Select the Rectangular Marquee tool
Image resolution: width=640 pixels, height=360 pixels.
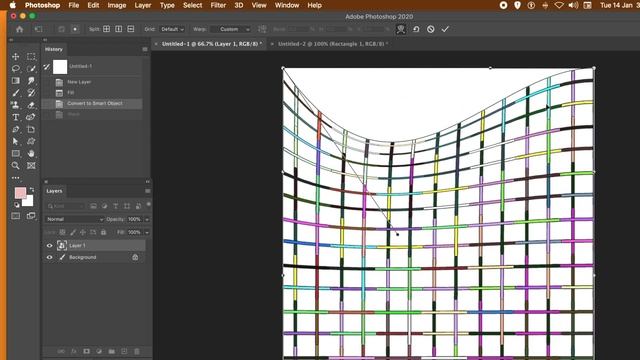tap(31, 56)
